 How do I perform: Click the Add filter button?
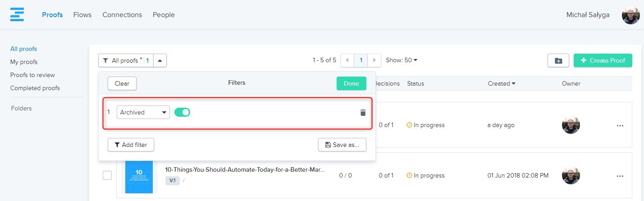131,145
